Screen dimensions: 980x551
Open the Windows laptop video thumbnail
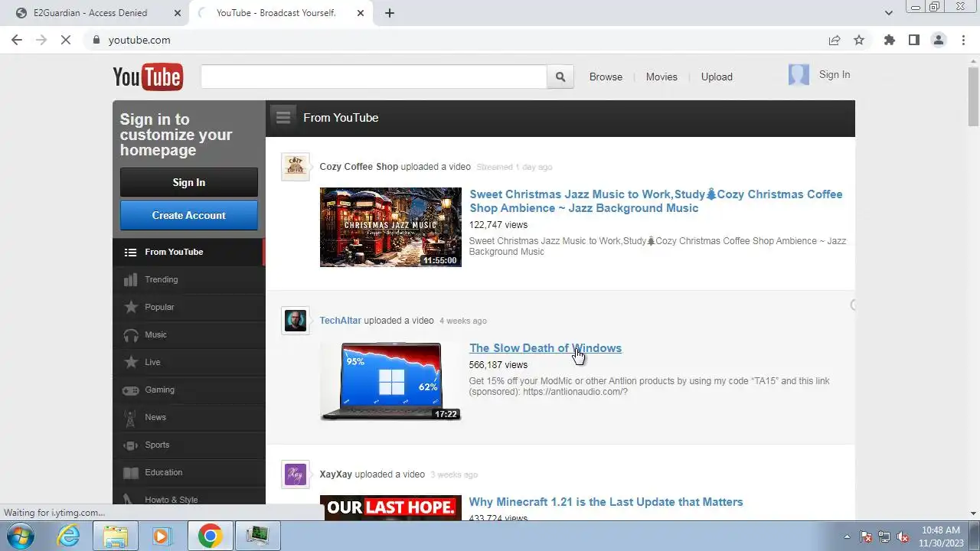390,381
